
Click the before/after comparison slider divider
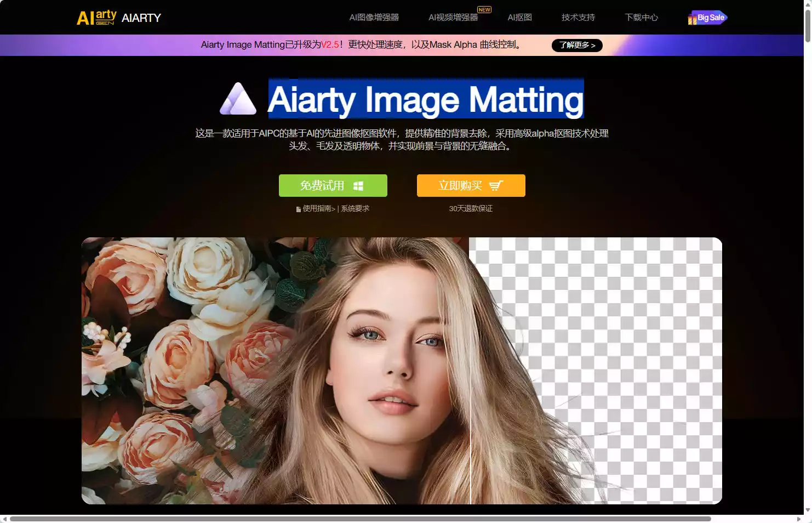[470, 371]
